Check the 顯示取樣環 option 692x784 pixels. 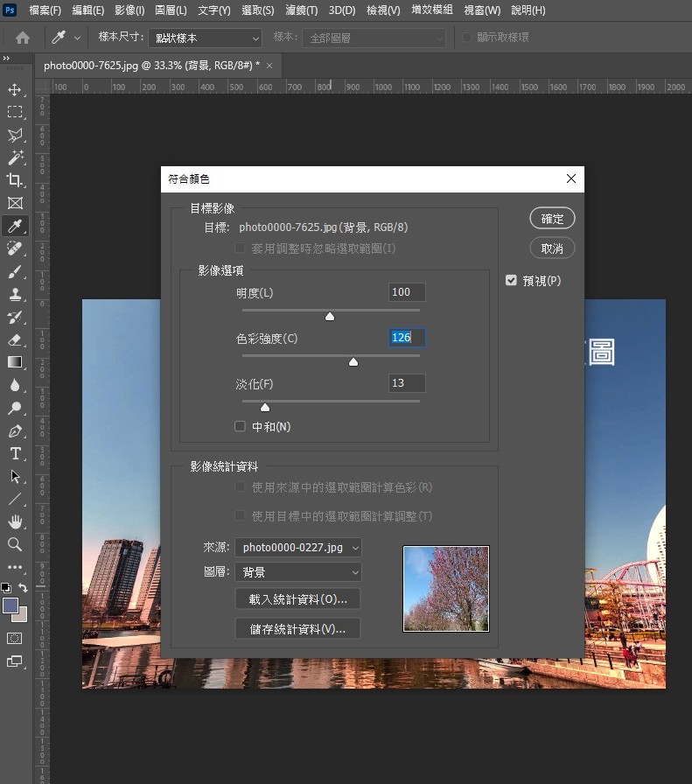click(468, 38)
